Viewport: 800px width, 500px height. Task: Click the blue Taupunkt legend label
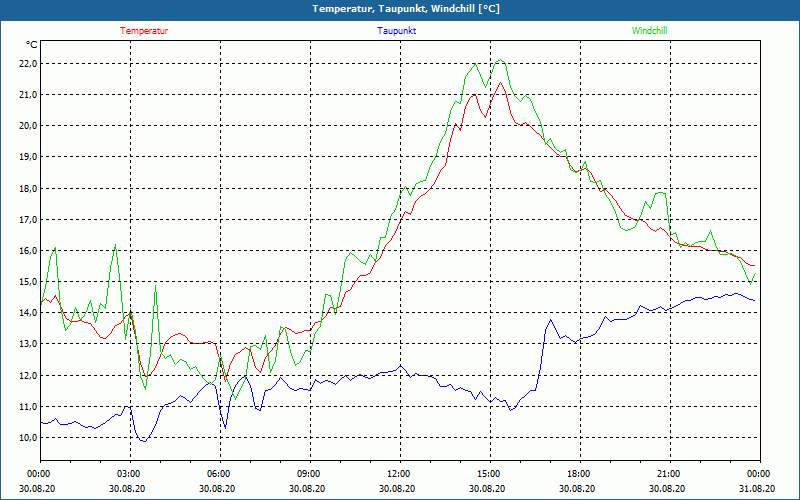pos(396,31)
